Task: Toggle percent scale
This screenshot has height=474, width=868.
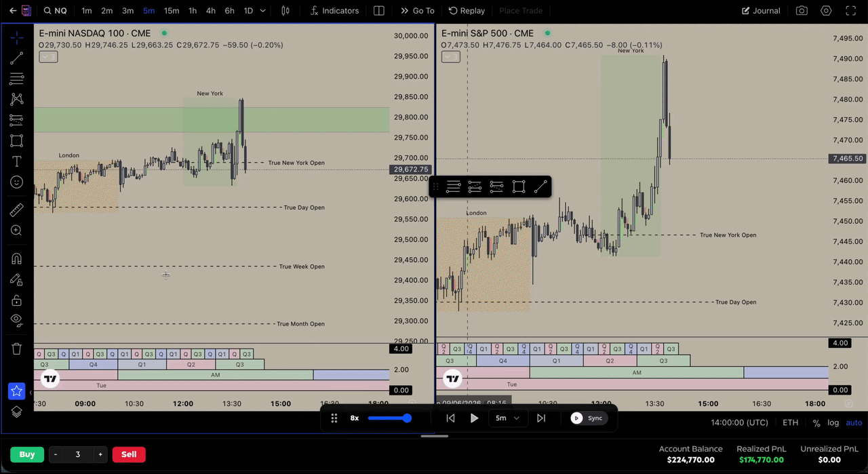Action: (816, 422)
